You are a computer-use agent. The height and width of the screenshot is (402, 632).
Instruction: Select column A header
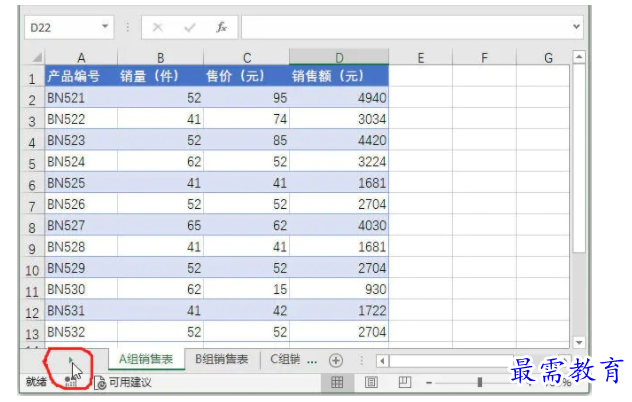[81, 58]
